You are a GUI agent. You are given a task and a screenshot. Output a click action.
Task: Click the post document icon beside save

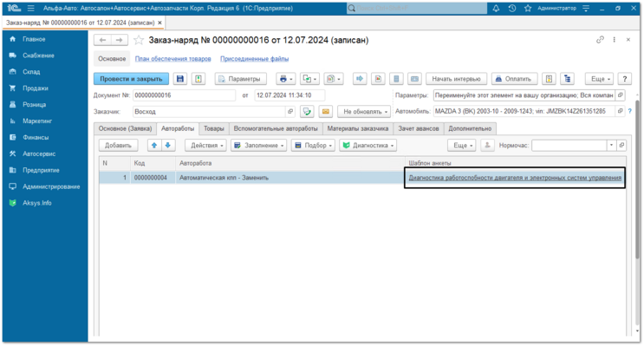pos(198,79)
